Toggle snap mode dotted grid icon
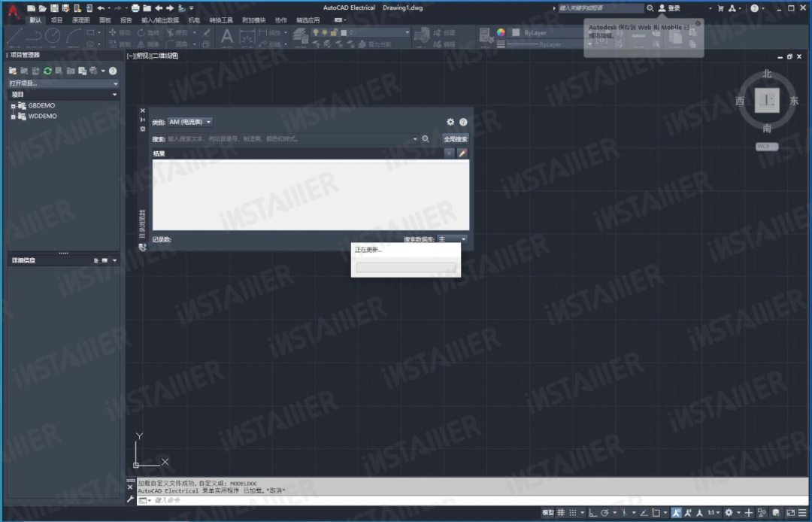812x522 pixels. tap(573, 513)
